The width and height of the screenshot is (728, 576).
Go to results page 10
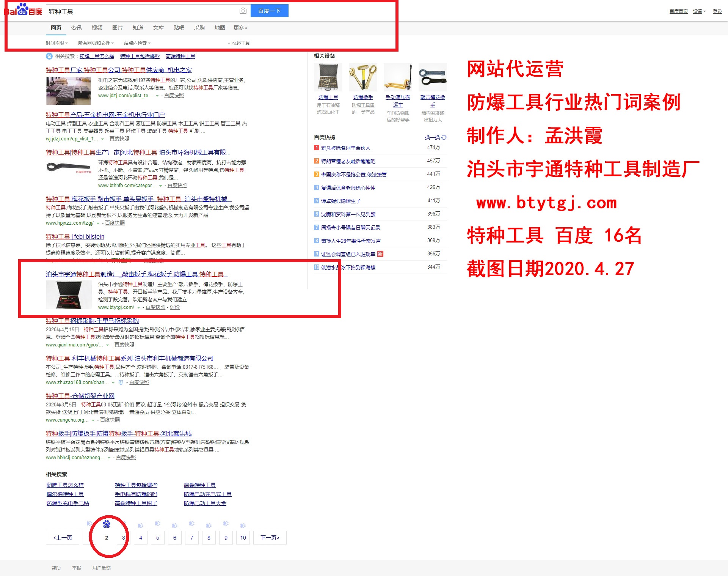243,538
